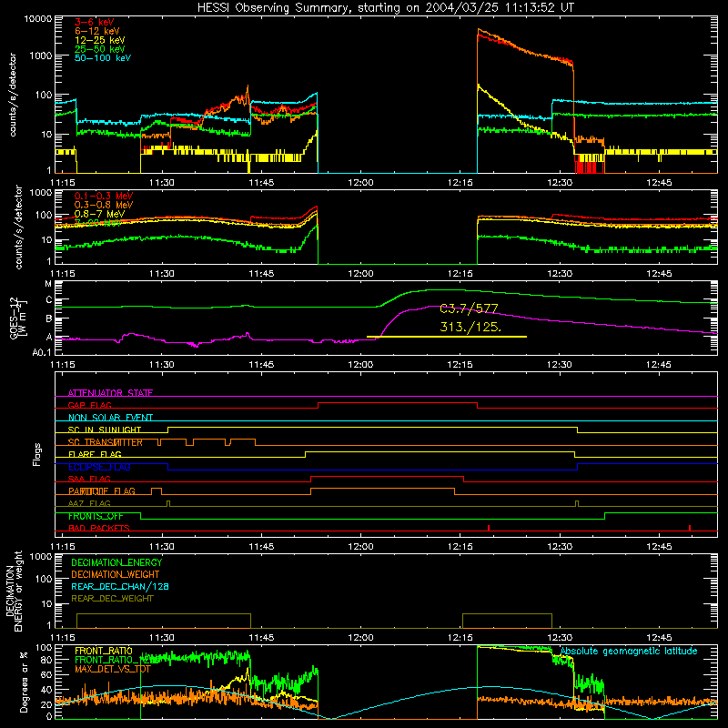This screenshot has height=728, width=728.
Task: Click the 11:30 tick label under Flags panel
Action: click(162, 547)
